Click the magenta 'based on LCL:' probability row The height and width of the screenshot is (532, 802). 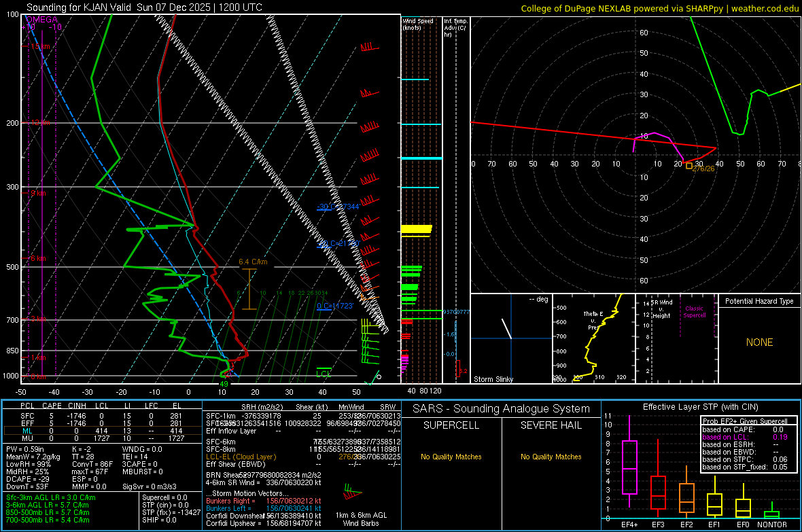coord(745,437)
